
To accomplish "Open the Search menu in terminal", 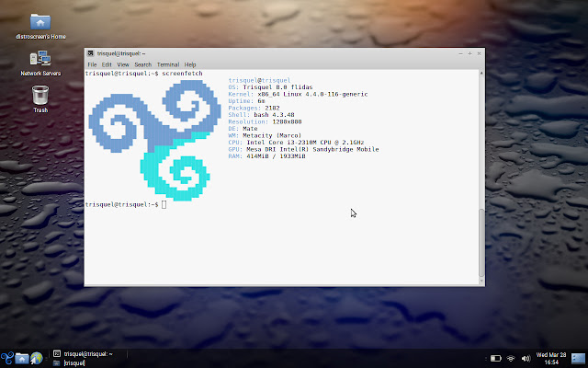I will tap(143, 64).
